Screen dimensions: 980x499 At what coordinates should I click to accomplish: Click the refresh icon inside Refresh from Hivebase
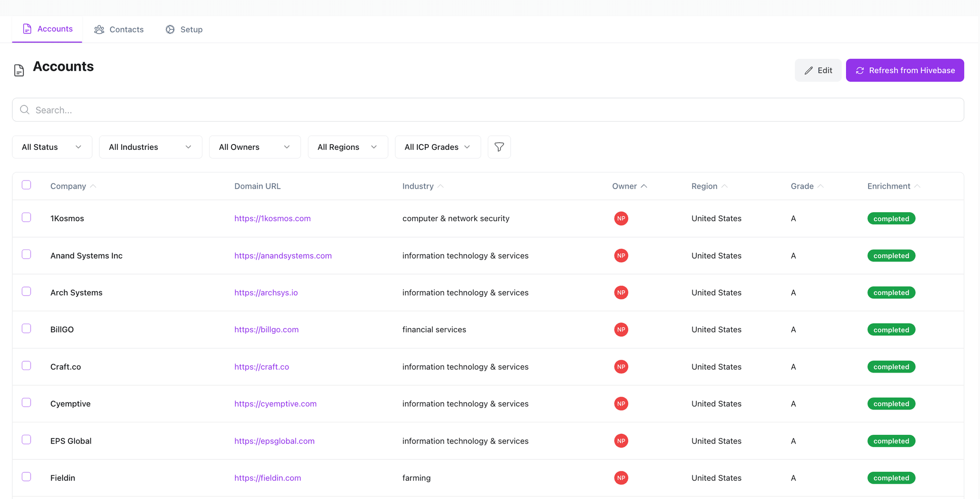click(860, 70)
